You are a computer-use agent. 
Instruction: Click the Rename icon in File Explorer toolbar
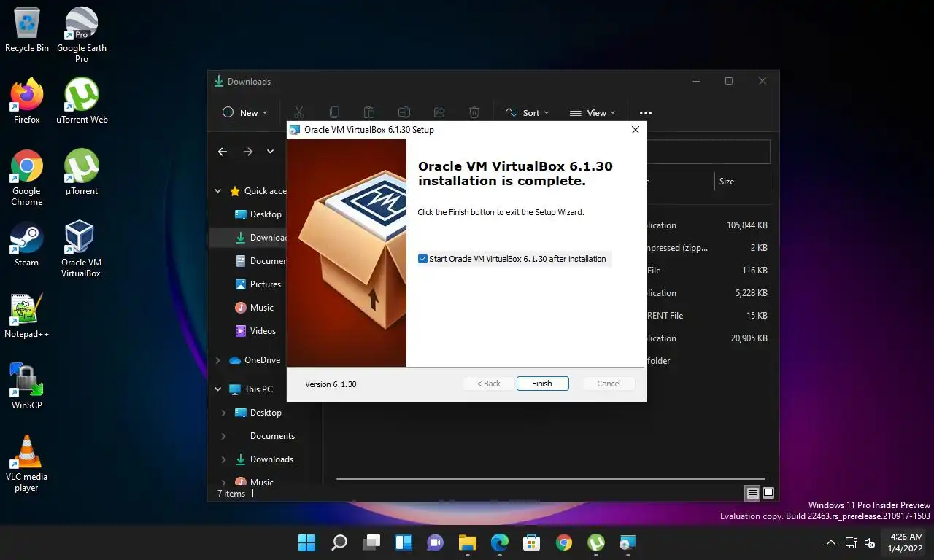(404, 113)
